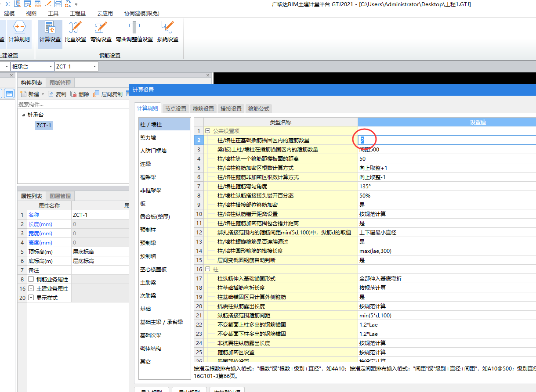
Task: Select 砌体结构 in the category list
Action: pyautogui.click(x=165, y=348)
